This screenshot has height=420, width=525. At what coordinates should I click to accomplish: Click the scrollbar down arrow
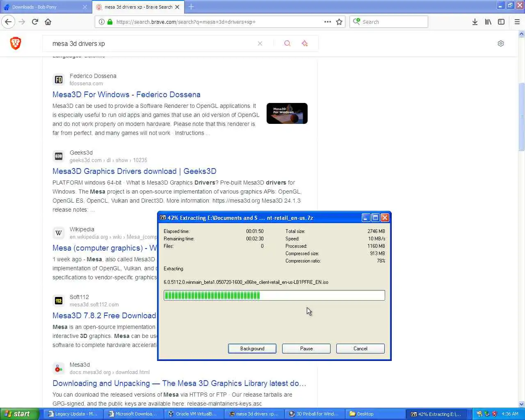521,404
